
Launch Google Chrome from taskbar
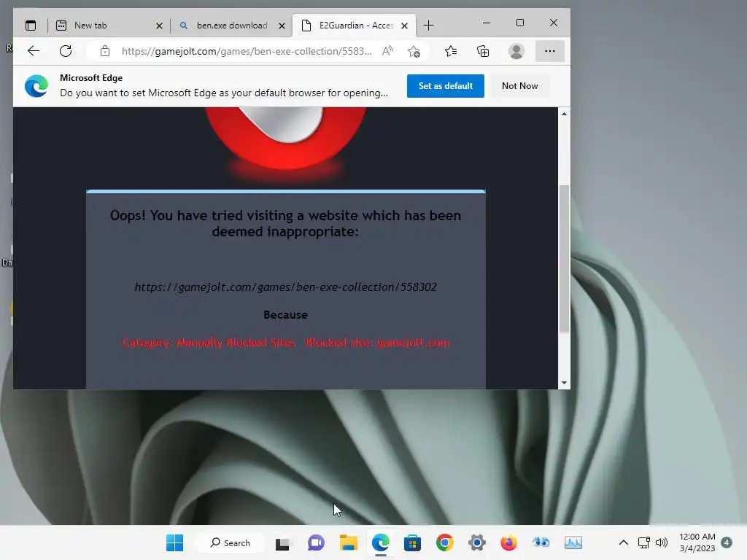coord(444,542)
